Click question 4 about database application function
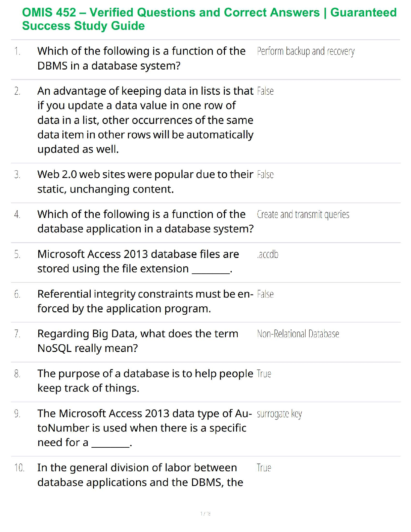This screenshot has height=532, width=411. pos(145,221)
